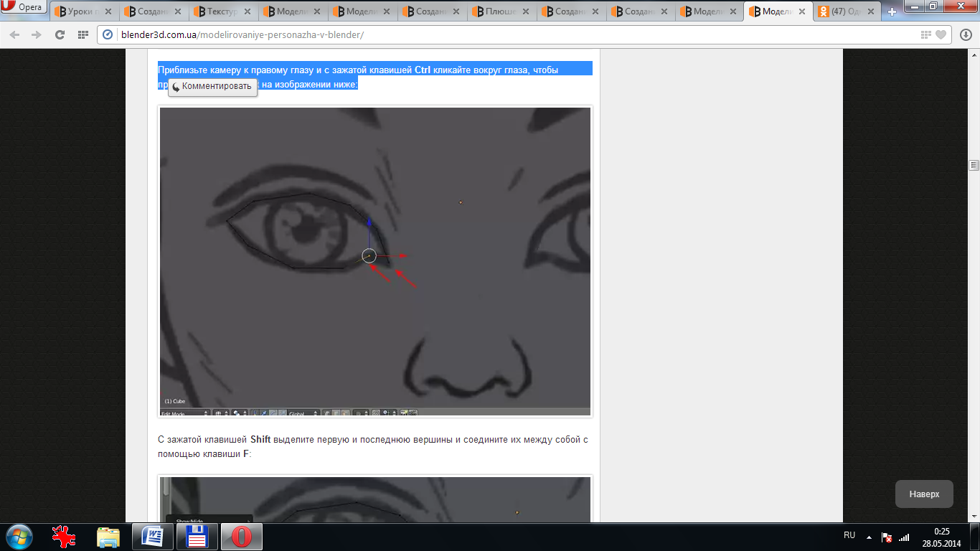Open the taskbar clock and date
Viewport: 980px width, 551px height.
point(942,537)
